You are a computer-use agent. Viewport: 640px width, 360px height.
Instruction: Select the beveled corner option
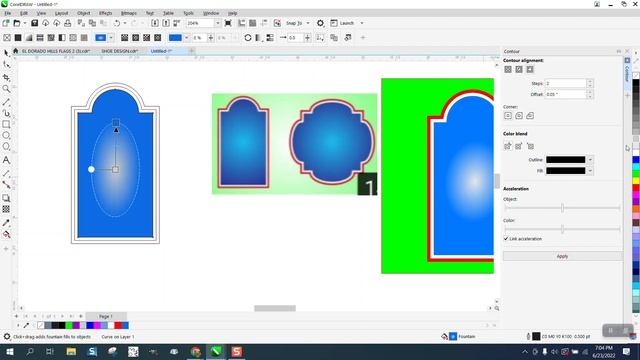click(530, 116)
